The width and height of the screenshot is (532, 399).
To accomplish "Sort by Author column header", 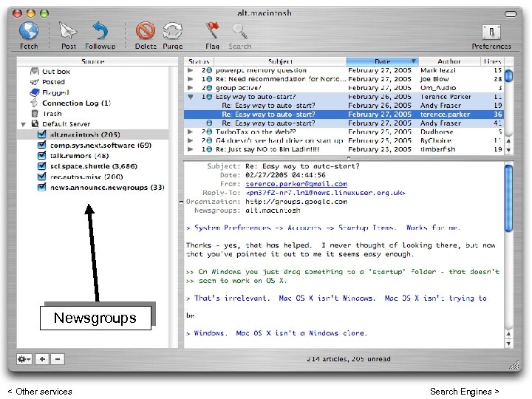I will coord(449,61).
